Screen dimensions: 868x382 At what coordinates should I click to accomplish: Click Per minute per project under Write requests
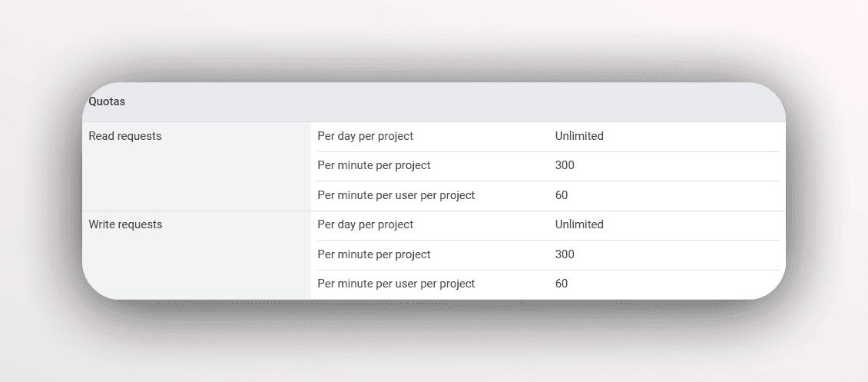(x=373, y=254)
